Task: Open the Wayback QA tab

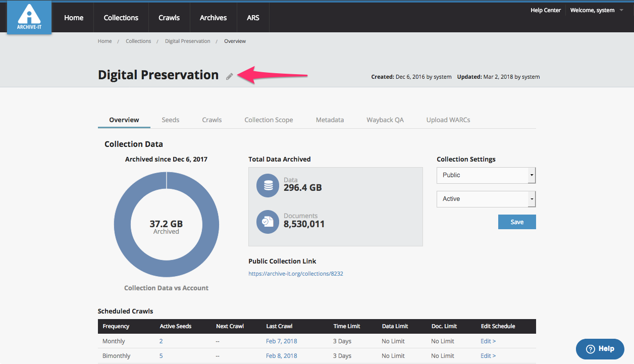Action: pos(385,120)
